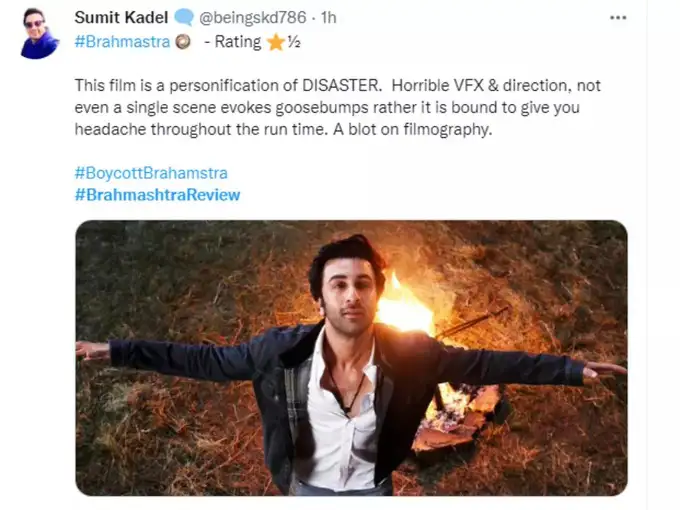The height and width of the screenshot is (510, 680).
Task: Expand the attached photo in the tweet
Action: pos(351,358)
